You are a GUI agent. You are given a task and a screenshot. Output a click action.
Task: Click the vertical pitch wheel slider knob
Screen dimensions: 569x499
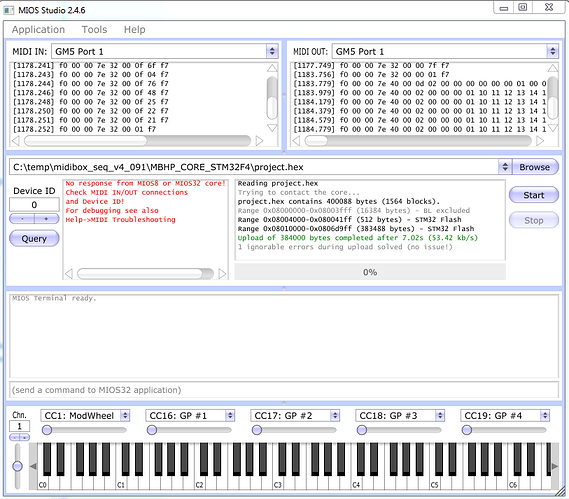click(17, 466)
